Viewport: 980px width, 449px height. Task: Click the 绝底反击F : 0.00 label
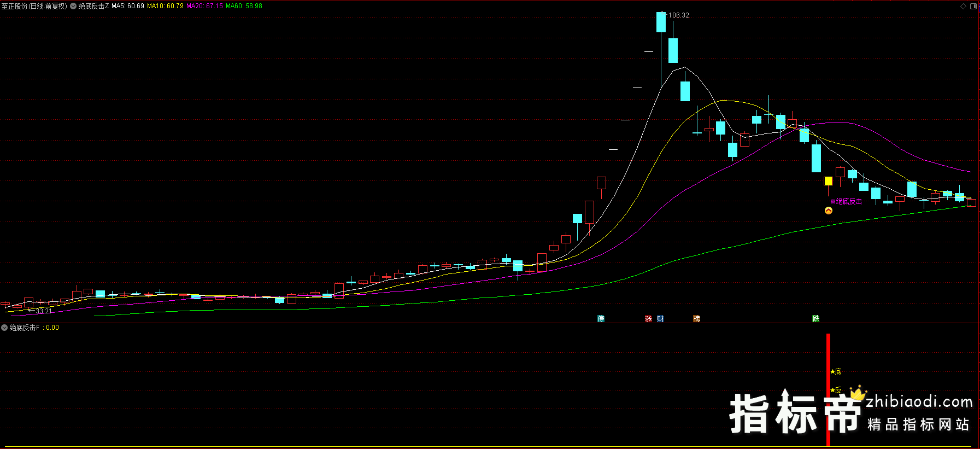tap(34, 328)
